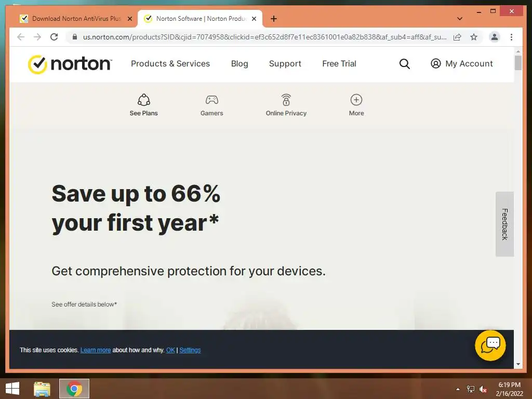Click the 'Save up to 66%' headline
Viewport: 532px width, 399px height.
(136, 194)
